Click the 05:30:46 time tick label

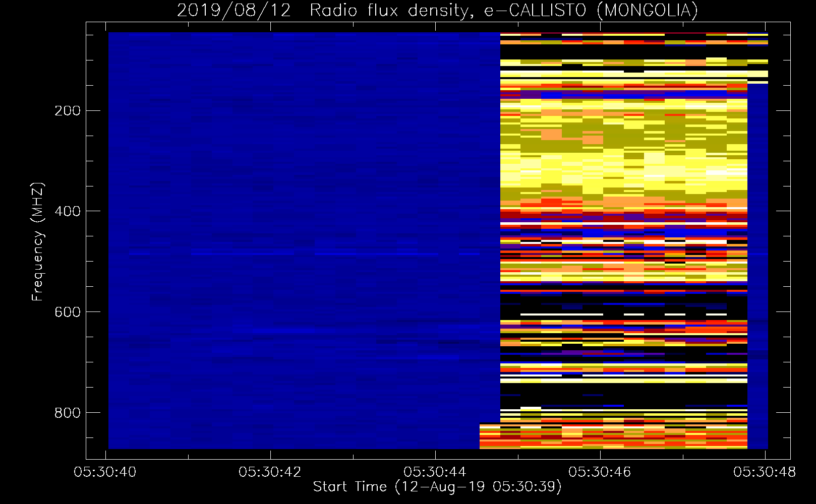coord(600,472)
